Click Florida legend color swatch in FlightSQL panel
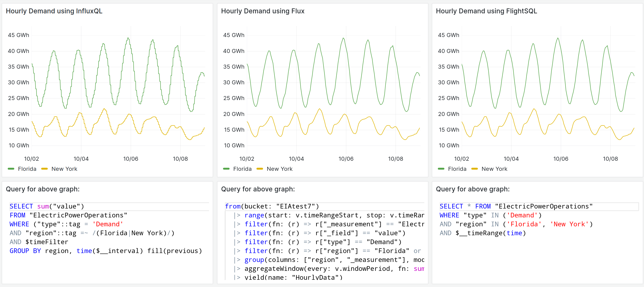Image resolution: width=644 pixels, height=287 pixels. point(441,169)
